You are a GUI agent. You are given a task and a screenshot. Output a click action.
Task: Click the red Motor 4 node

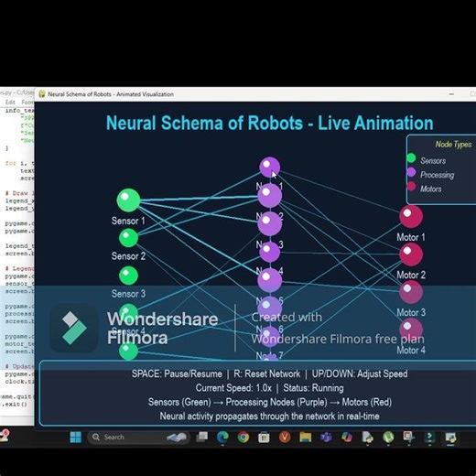[x=411, y=330]
